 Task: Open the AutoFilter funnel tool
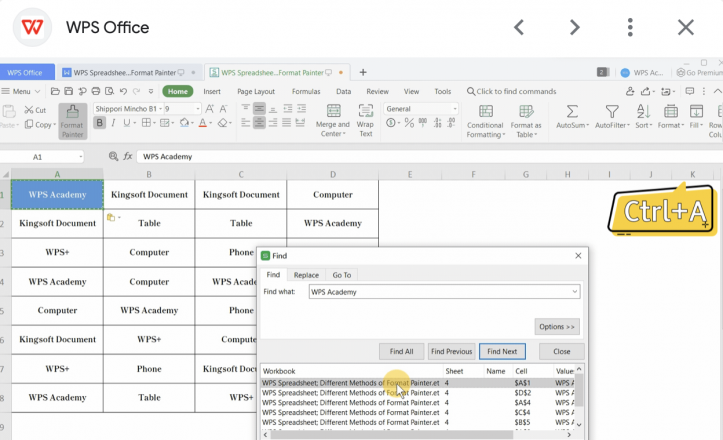point(610,112)
